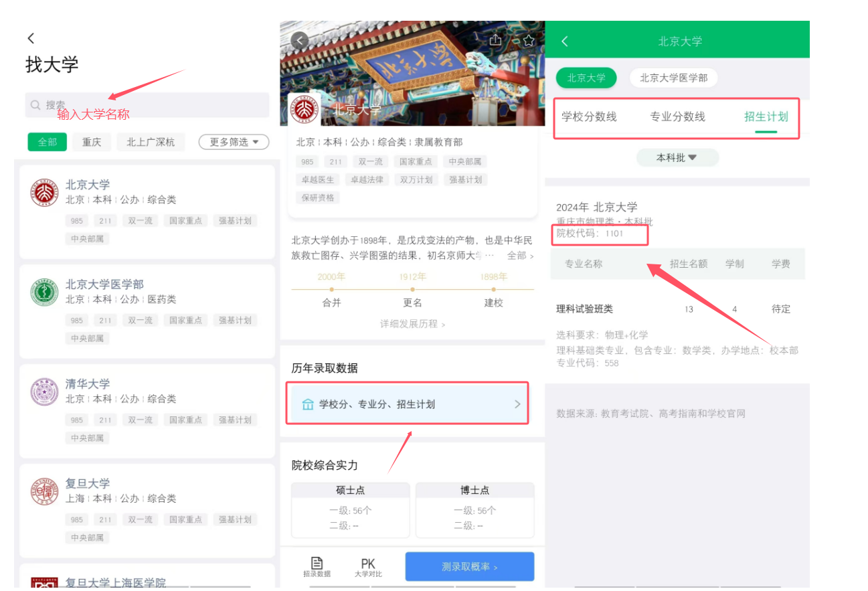868x591 pixels.
Task: Click the 清华大学 logo in the list
Action: click(x=44, y=392)
